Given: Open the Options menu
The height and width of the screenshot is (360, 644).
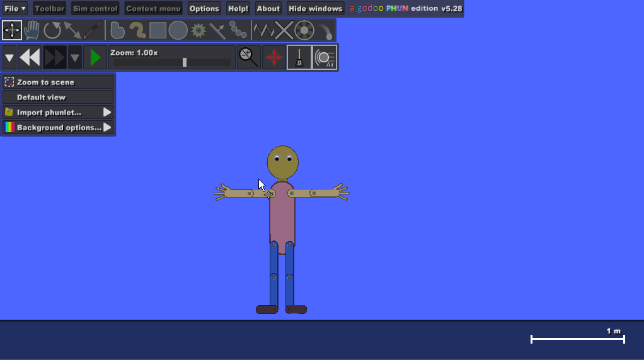Looking at the screenshot, I should (204, 9).
